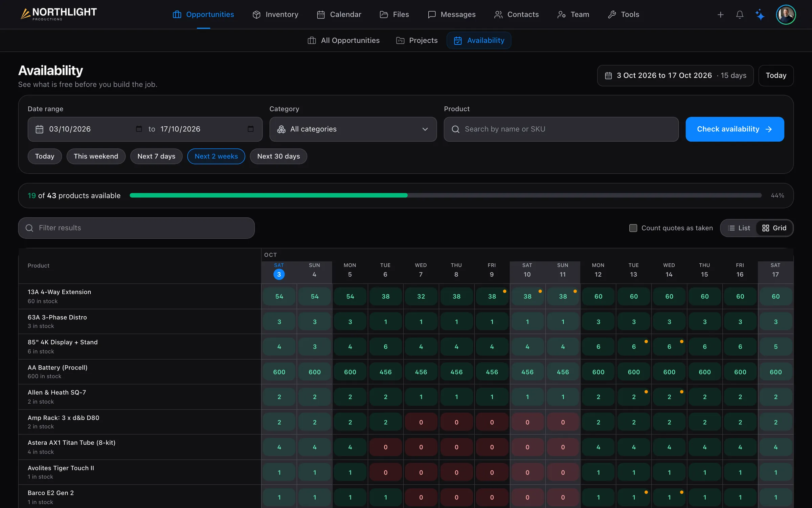Expand the All categories dropdown
The width and height of the screenshot is (812, 508).
(x=353, y=129)
